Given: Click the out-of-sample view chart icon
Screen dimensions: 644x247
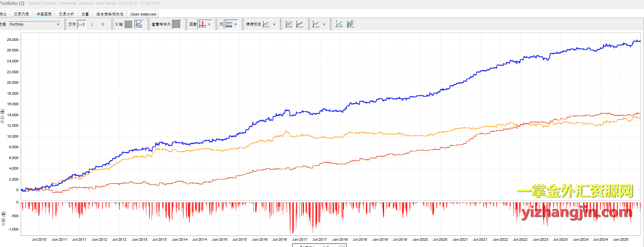Looking at the screenshot, I should click(177, 24).
